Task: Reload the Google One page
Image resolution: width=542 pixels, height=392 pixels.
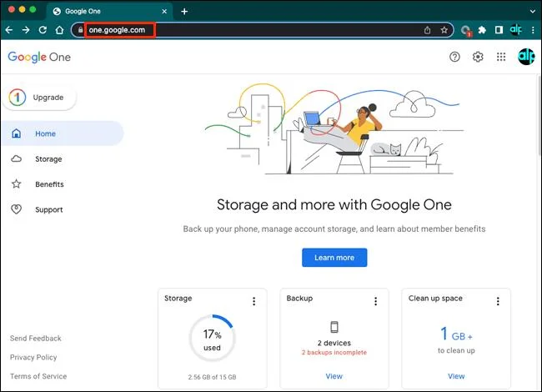Action: (x=43, y=30)
